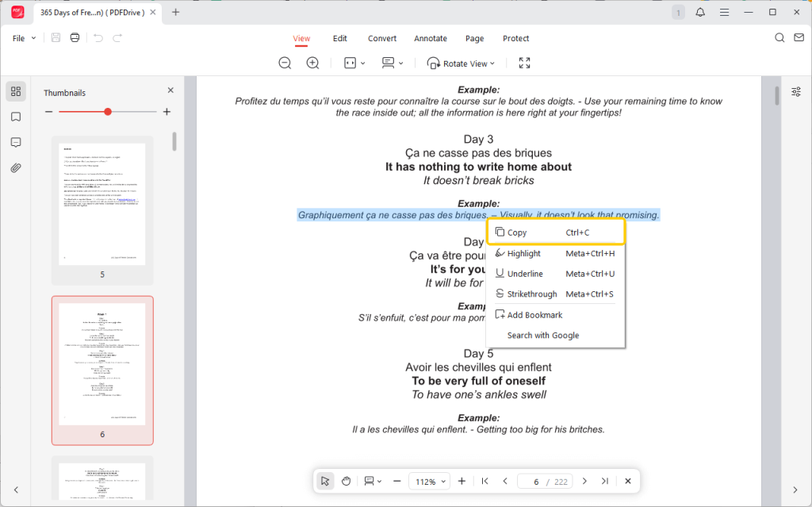Open the Rotate View dropdown
Viewport: 812px width, 507px height.
461,63
